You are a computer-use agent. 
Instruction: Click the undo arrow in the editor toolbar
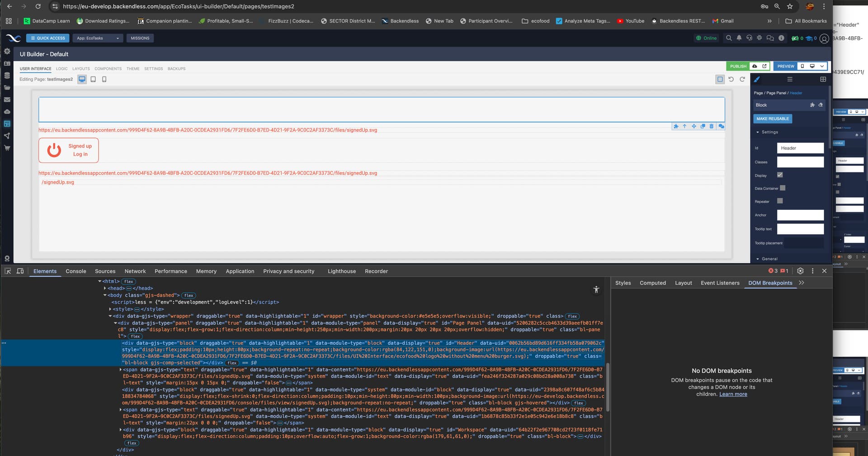coord(731,79)
